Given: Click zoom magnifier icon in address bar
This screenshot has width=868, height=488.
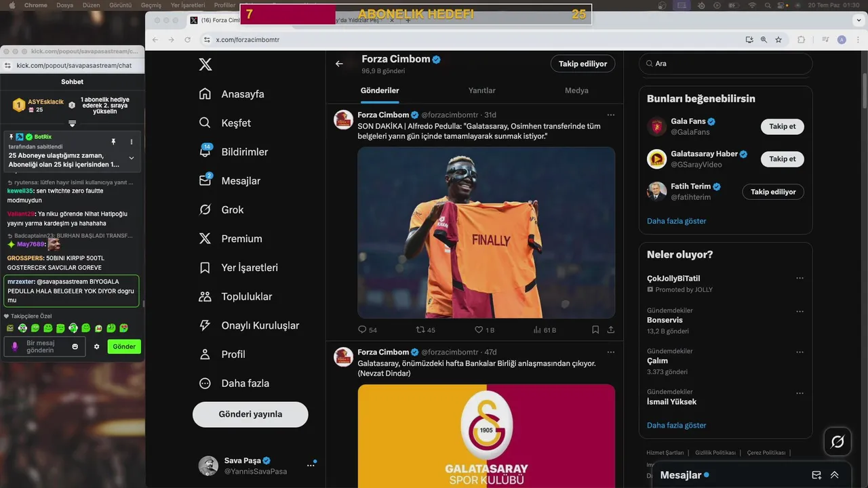Looking at the screenshot, I should (x=764, y=39).
